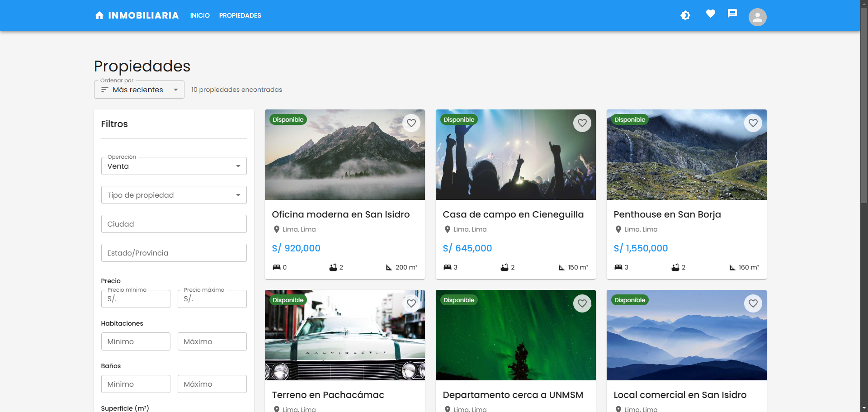Favorite the Local comercial en San Isidro card
Screen dimensions: 868x412
point(753,303)
